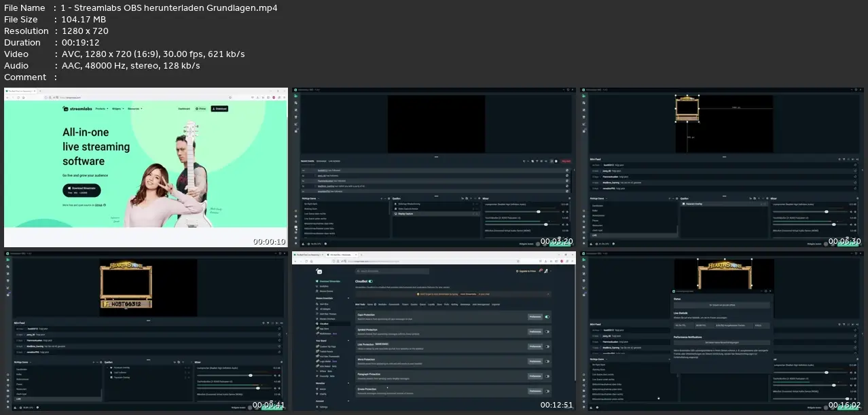This screenshot has height=415, width=868.
Task: Click 'Upgrade to Prime' in the dashboard header
Action: [x=526, y=271]
